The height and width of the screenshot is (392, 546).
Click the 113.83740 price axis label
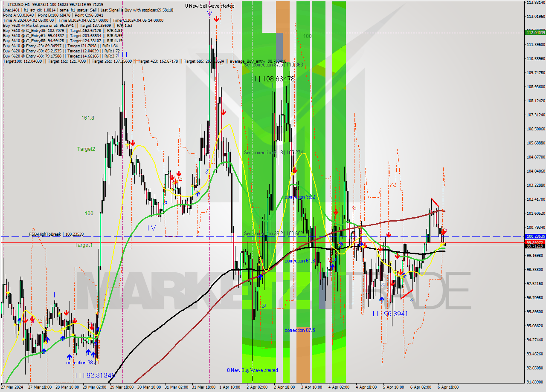536,3
